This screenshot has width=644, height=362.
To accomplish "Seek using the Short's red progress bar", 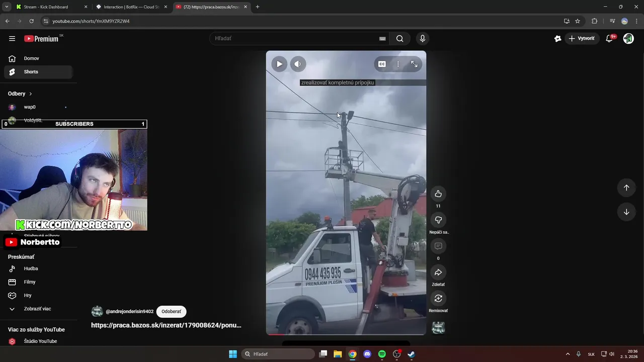I will (x=346, y=334).
